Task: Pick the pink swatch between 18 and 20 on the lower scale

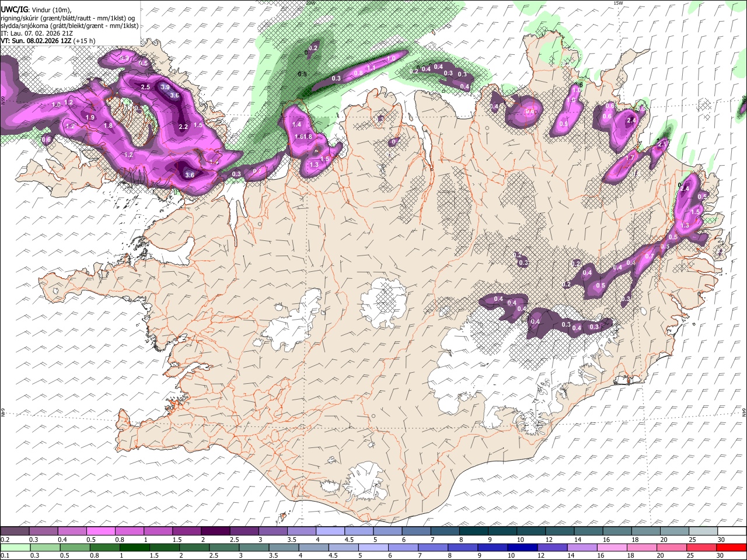Action: pyautogui.click(x=642, y=547)
